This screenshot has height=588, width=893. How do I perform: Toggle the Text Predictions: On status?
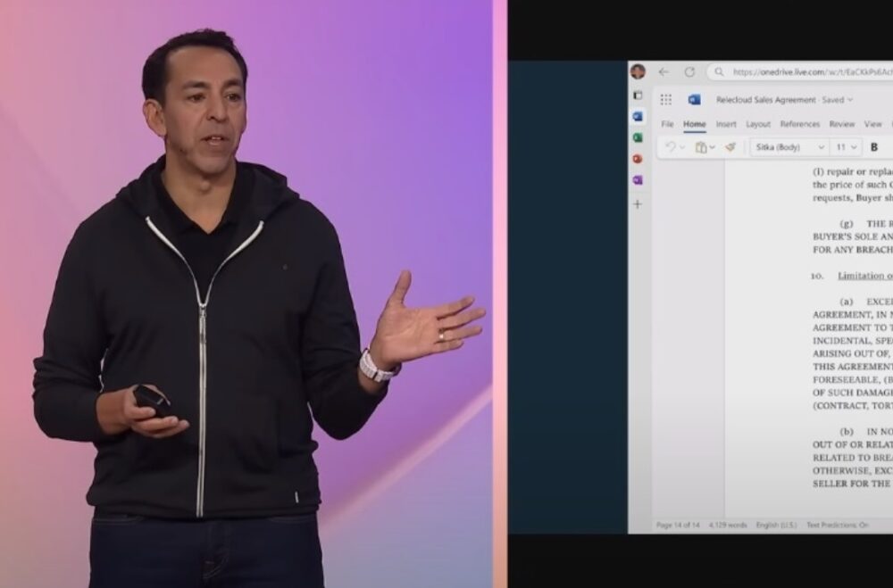pyautogui.click(x=838, y=525)
